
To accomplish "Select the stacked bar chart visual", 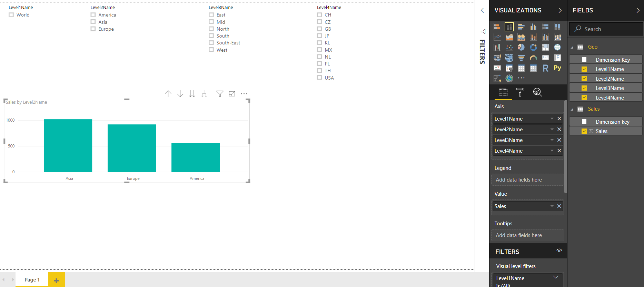I will tap(497, 27).
